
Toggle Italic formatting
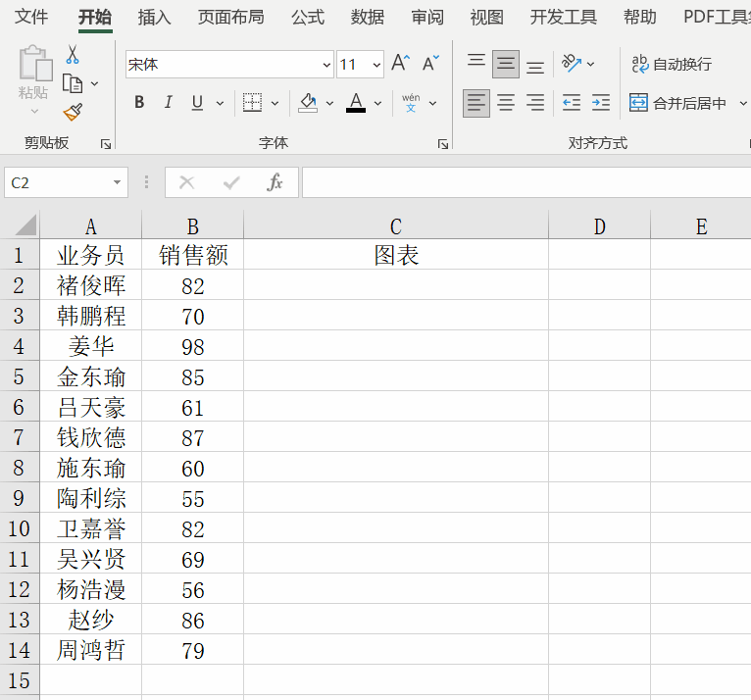coord(168,103)
